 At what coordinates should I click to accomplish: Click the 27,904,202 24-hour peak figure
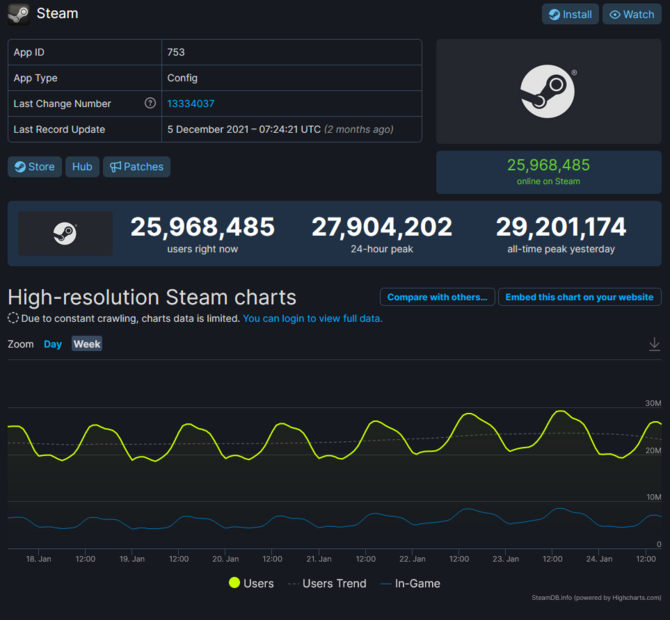(382, 226)
